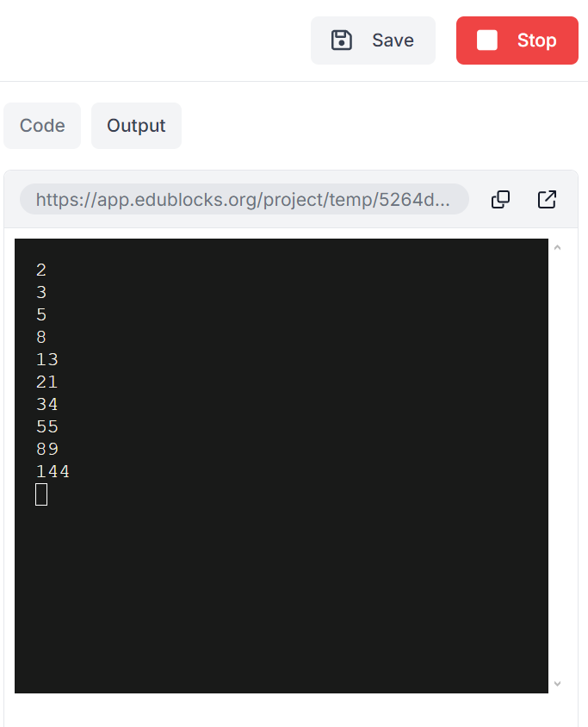The image size is (588, 727).
Task: Click the terminal scroll down arrow
Action: click(x=557, y=683)
